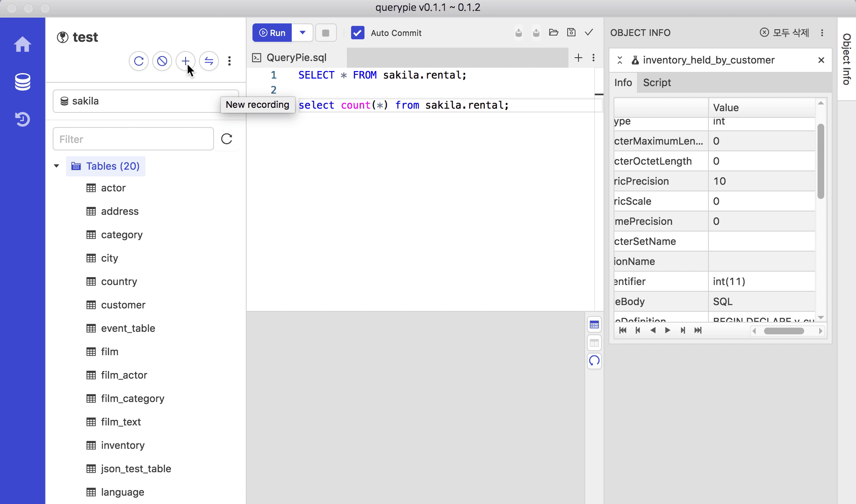Open the Run button dropdown arrow
Image resolution: width=856 pixels, height=504 pixels.
click(303, 33)
